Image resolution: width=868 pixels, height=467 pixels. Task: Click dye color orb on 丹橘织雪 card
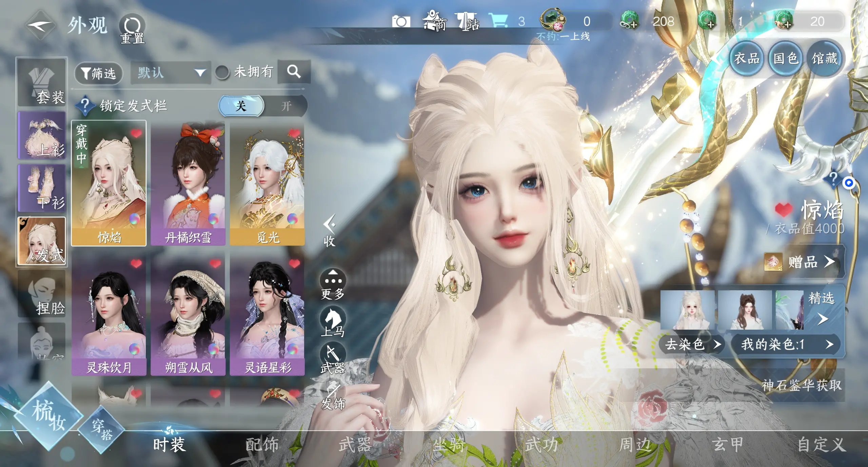click(213, 219)
